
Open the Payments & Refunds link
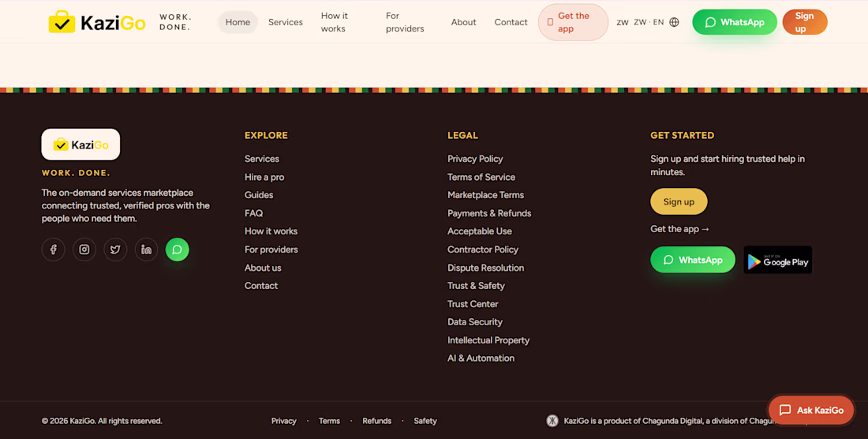489,213
